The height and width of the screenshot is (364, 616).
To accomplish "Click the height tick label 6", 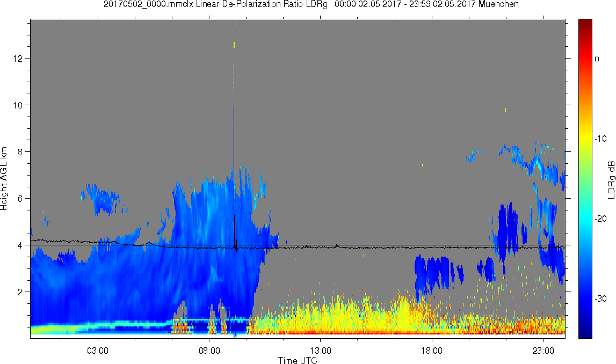I will coord(21,199).
